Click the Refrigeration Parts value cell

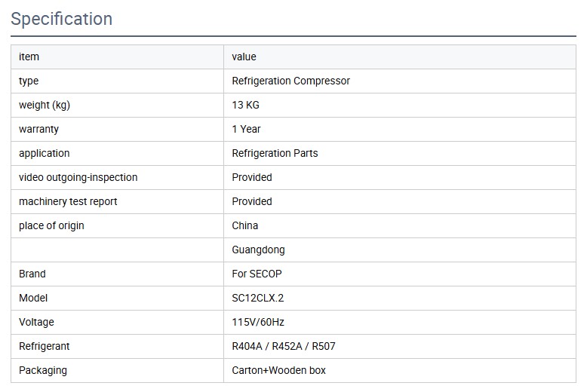[x=275, y=153]
